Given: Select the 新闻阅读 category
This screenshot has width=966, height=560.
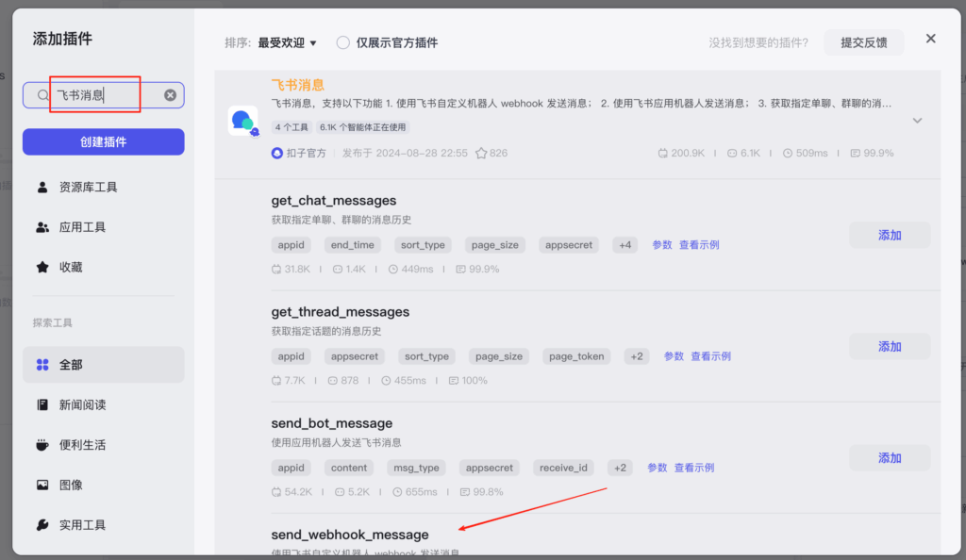Looking at the screenshot, I should tap(104, 405).
